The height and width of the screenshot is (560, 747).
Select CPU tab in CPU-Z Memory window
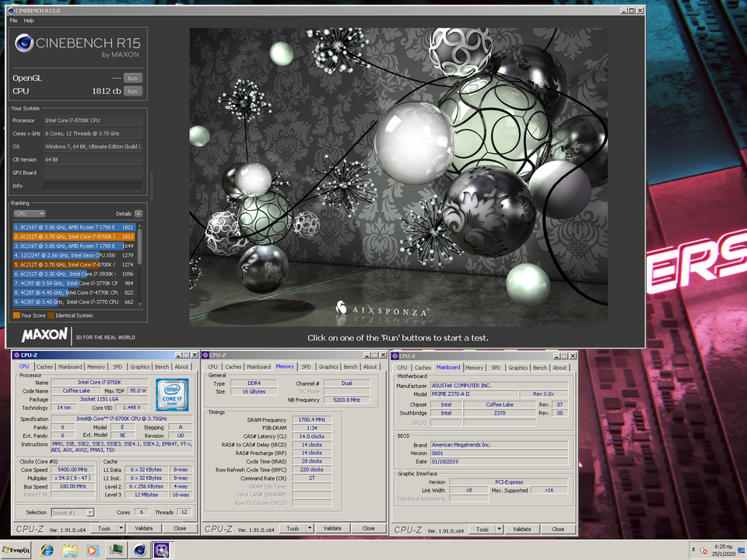point(212,366)
